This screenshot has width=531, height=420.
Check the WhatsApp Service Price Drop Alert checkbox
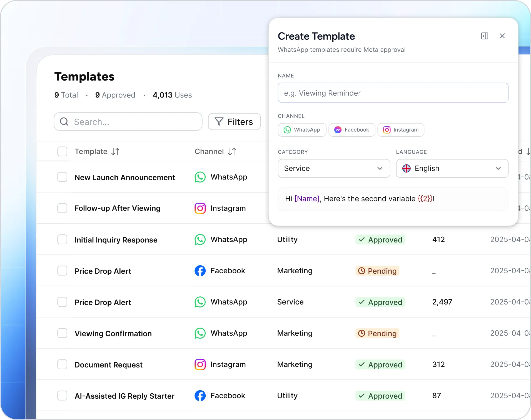[x=62, y=302]
